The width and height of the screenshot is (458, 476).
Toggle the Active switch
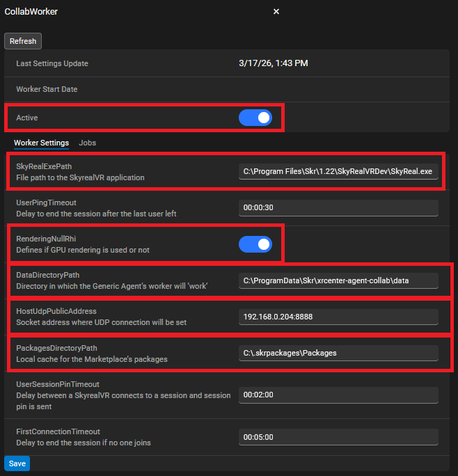(255, 118)
